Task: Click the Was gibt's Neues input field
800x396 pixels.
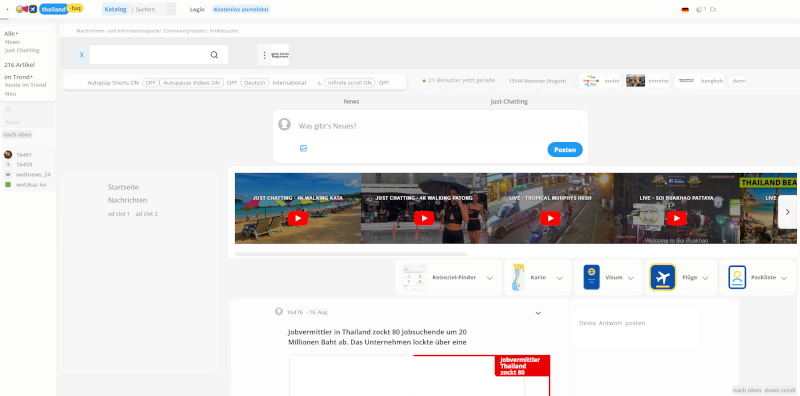Action: (439, 126)
